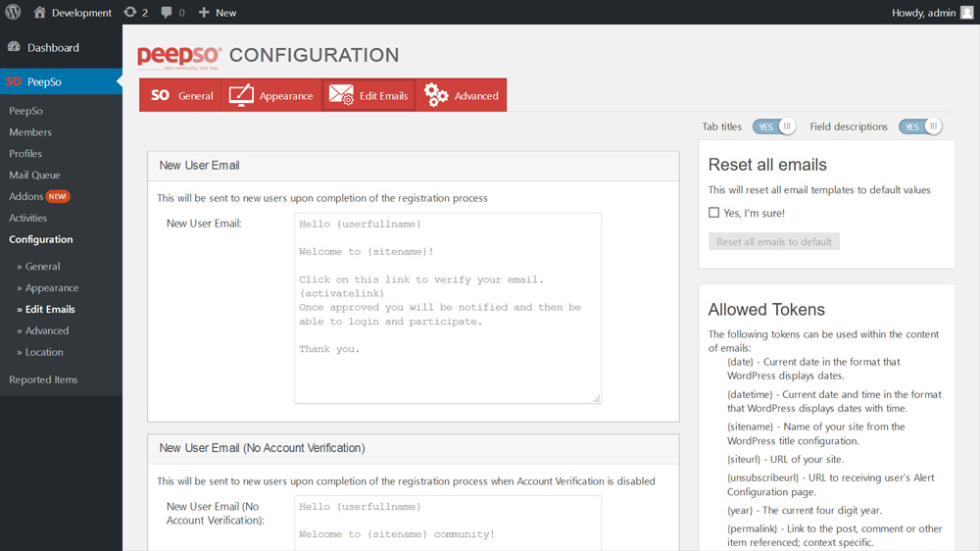Screen dimensions: 980x551
Task: Click the NEW badge next to Addons
Action: (x=58, y=196)
